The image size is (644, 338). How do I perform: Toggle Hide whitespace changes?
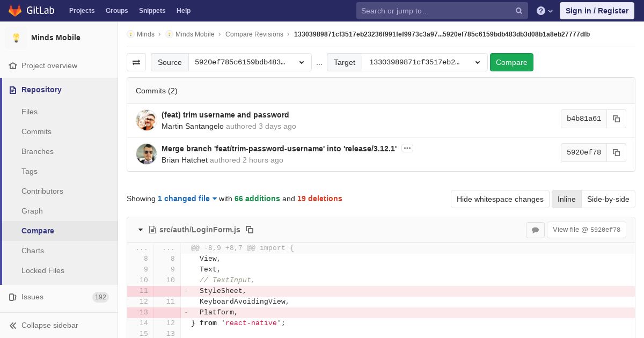point(500,199)
